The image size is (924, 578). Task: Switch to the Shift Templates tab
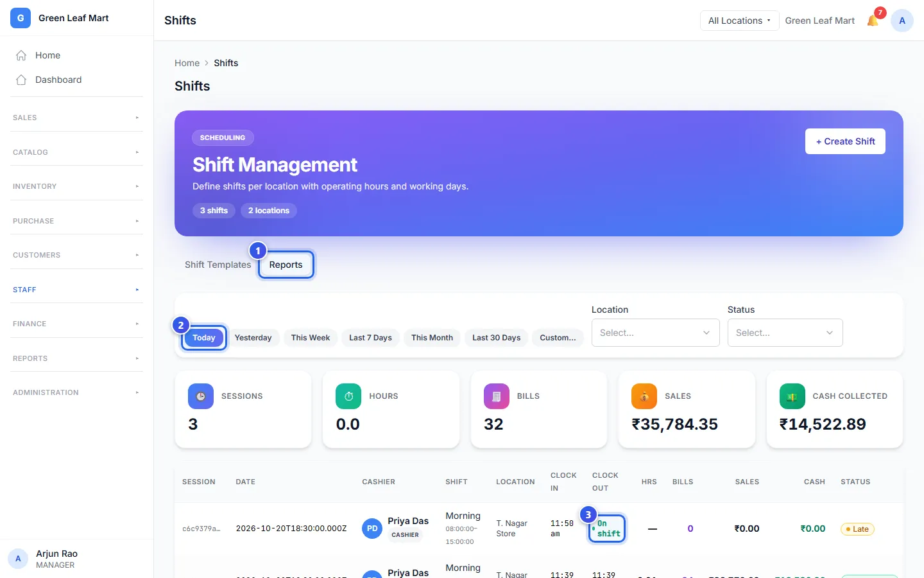pyautogui.click(x=218, y=265)
